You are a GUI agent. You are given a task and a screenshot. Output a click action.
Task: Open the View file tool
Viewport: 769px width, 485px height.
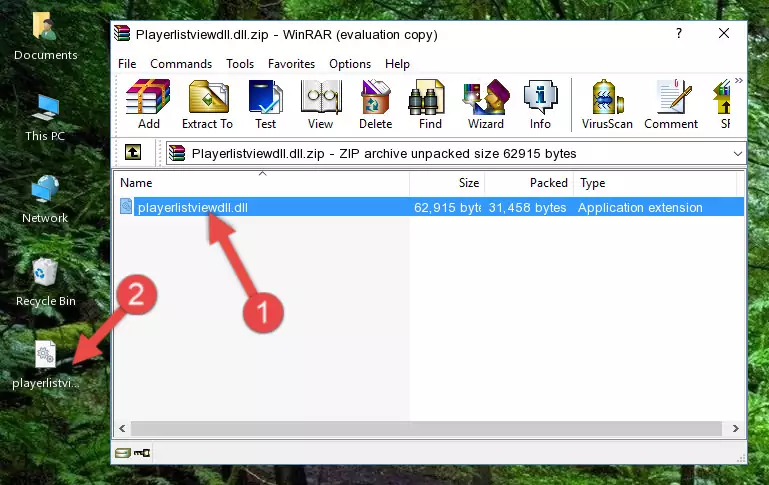[321, 104]
